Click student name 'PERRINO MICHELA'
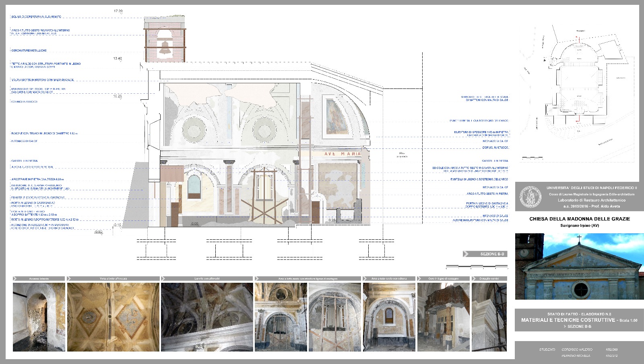The height and width of the screenshot is (364, 644). pos(576,356)
